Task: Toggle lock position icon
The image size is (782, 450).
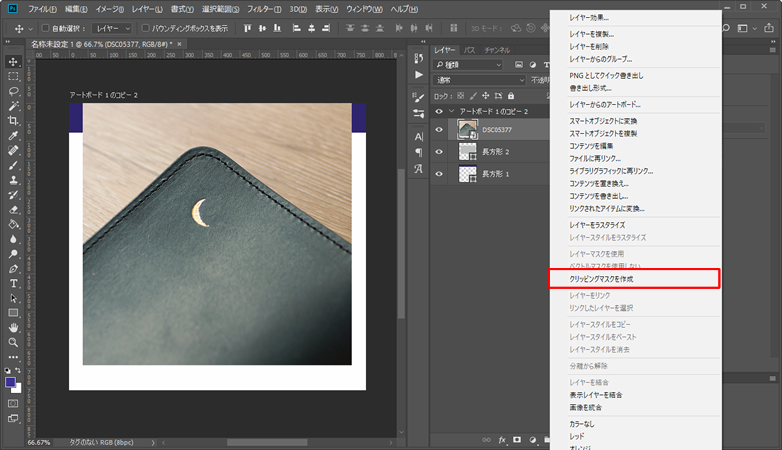Action: pos(485,96)
